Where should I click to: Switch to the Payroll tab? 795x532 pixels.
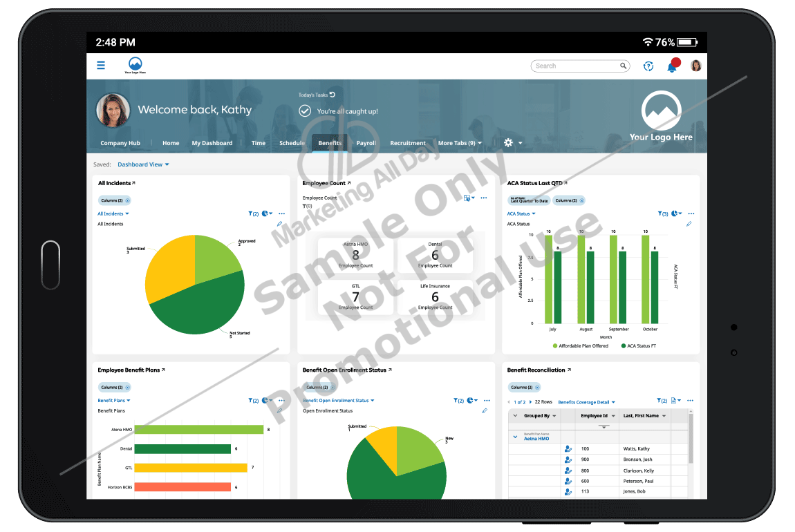tap(366, 143)
